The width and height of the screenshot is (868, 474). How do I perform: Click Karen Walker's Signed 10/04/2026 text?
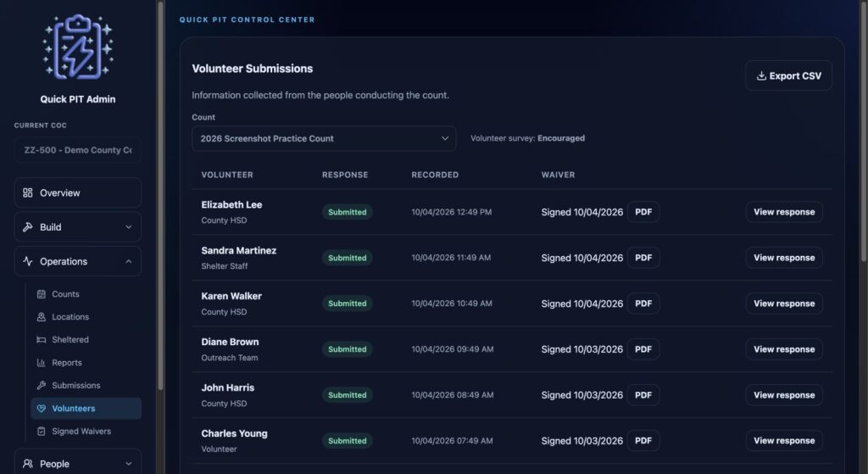[x=581, y=304]
